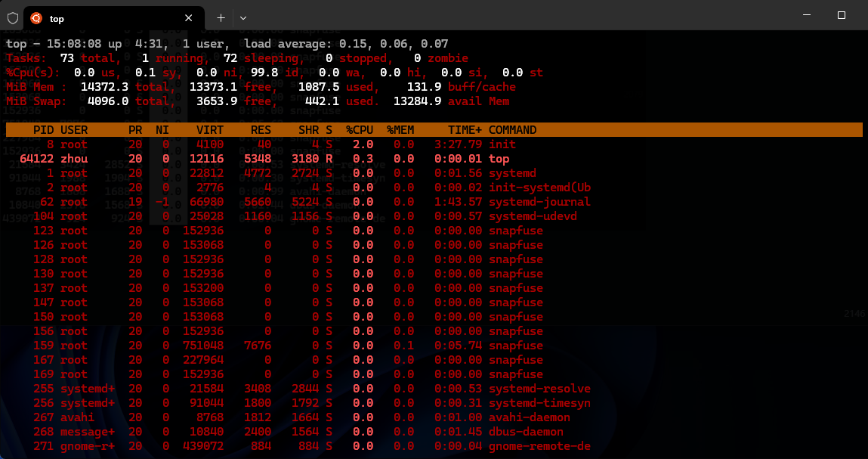Viewport: 868px width, 459px height.
Task: Click the gnome-remote-de process row
Action: [x=539, y=446]
